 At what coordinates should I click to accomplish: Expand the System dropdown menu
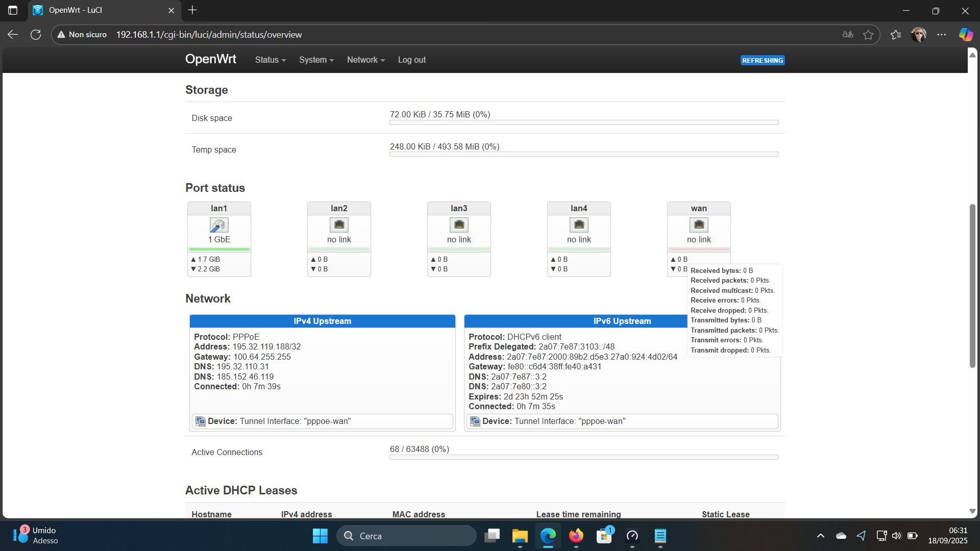pos(316,60)
